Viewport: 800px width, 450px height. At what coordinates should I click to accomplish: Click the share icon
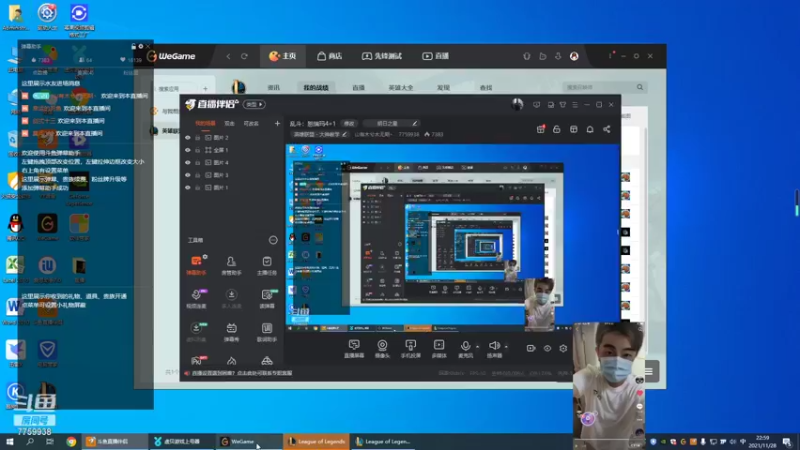tap(607, 130)
